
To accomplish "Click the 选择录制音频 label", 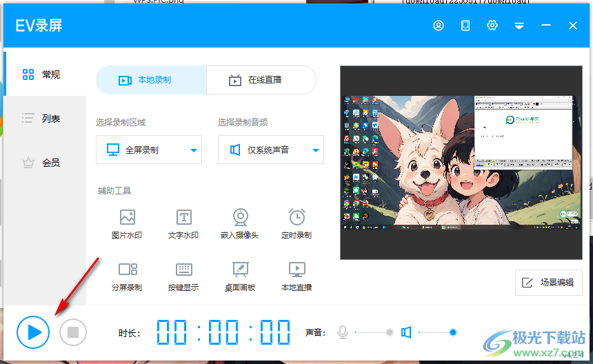I will 243,123.
